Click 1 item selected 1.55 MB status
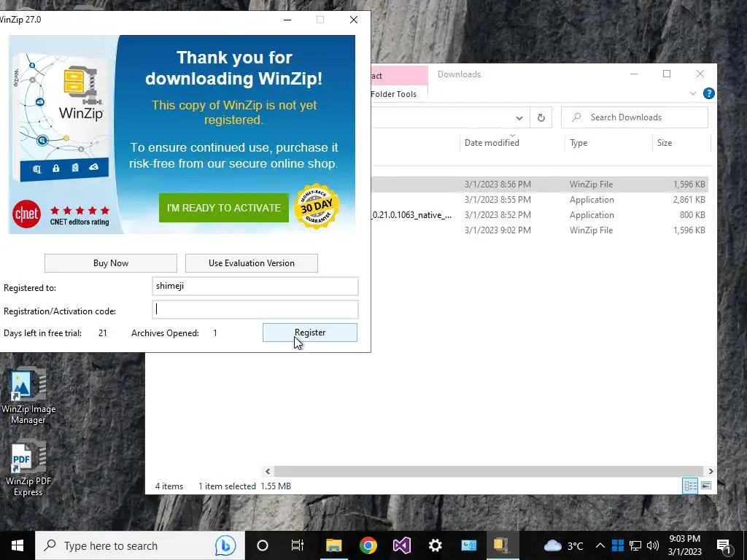This screenshot has height=560, width=747. pyautogui.click(x=244, y=486)
